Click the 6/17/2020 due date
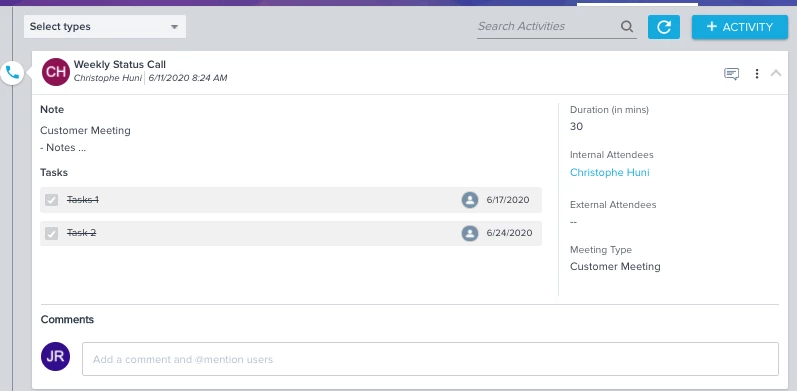797x391 pixels. point(507,200)
